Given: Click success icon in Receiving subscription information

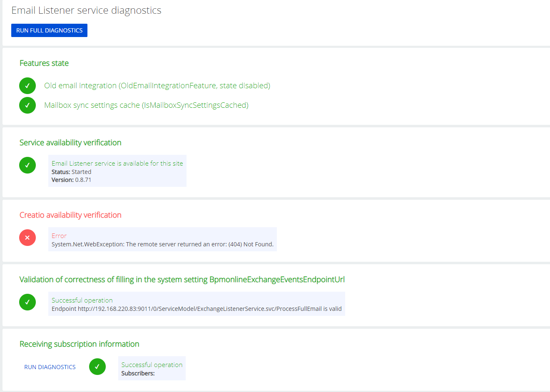Looking at the screenshot, I should coord(97,367).
